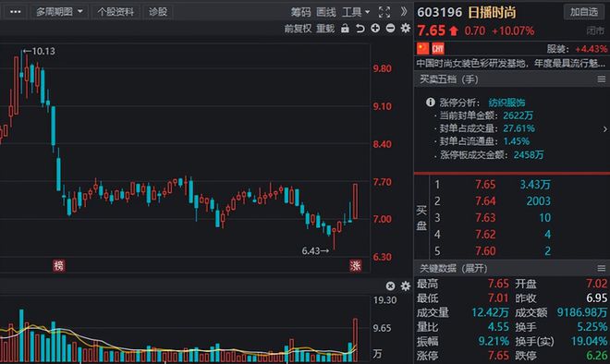Click the 封单占成交量 value 27.61%
The width and height of the screenshot is (610, 364).
coord(519,128)
